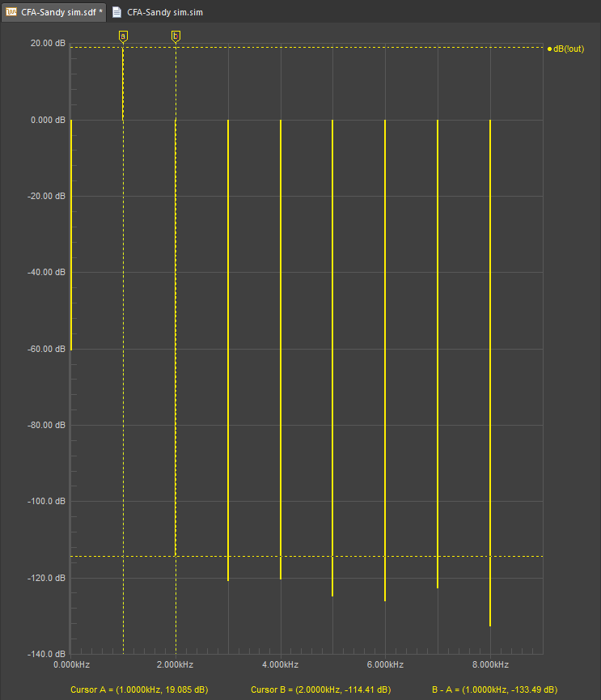Click the -120.0 dB axis label
The height and width of the screenshot is (700, 601).
pos(46,578)
